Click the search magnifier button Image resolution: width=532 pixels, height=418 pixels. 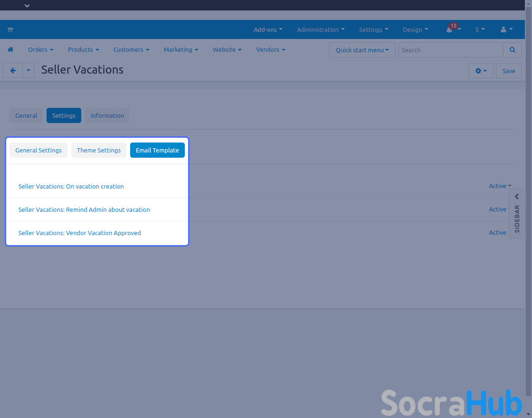[x=512, y=50]
